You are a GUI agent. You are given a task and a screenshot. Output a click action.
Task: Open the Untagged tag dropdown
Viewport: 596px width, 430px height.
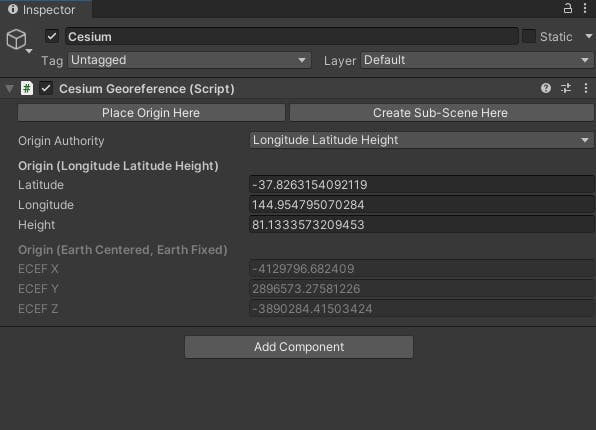click(x=189, y=60)
